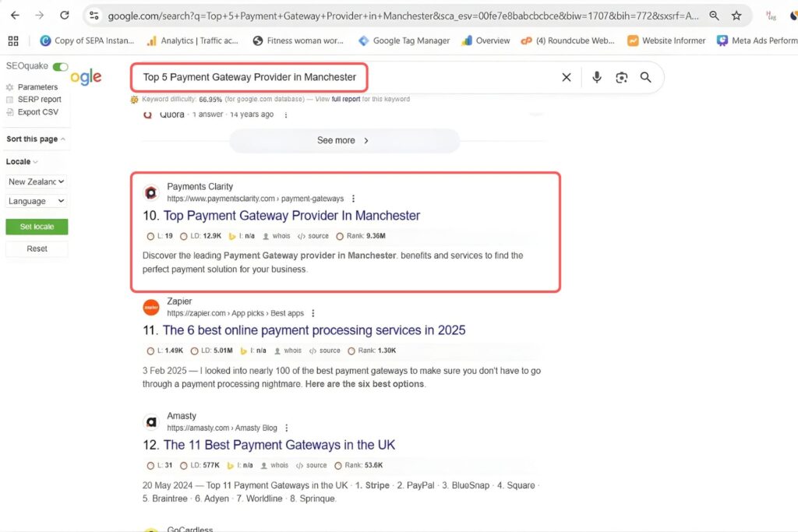Open the Zapier payment processing article link
The height and width of the screenshot is (532, 798).
(x=314, y=330)
